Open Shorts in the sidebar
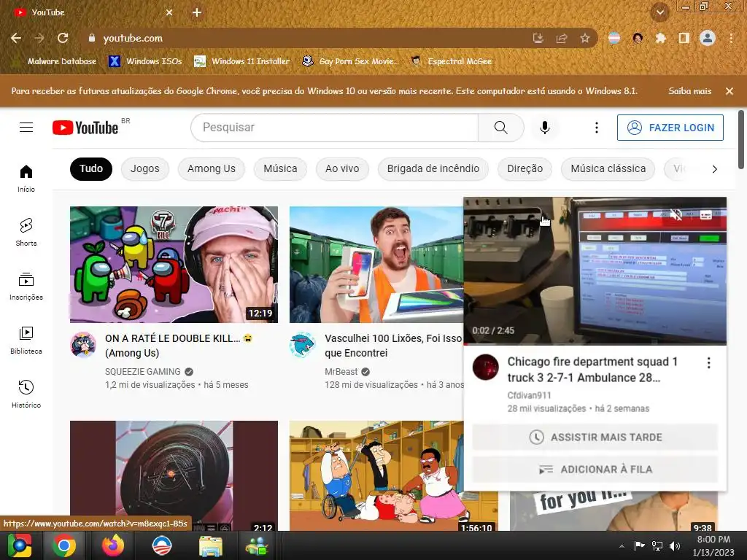 (x=26, y=233)
